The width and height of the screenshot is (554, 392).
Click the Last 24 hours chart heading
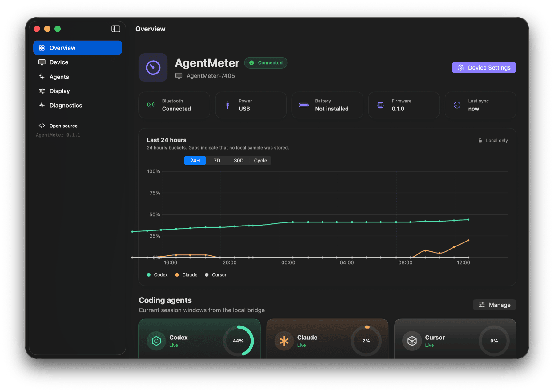click(167, 140)
